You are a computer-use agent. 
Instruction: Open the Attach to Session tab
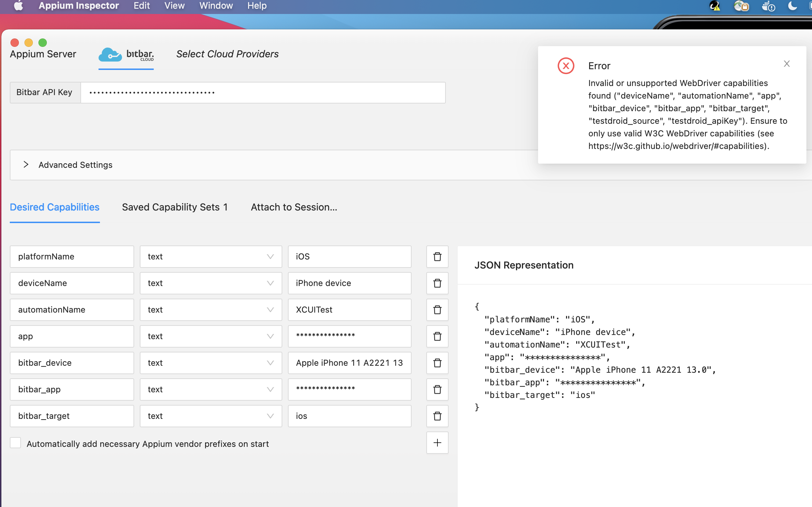(293, 207)
